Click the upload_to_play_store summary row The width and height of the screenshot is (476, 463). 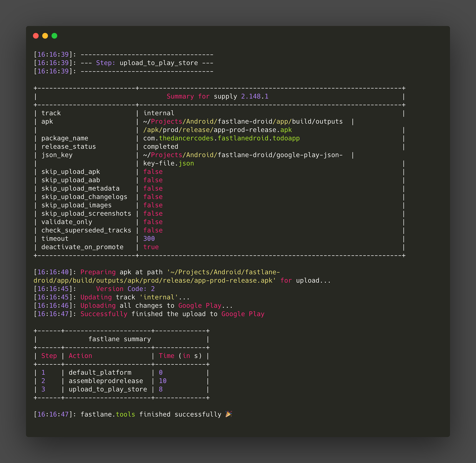pos(108,389)
